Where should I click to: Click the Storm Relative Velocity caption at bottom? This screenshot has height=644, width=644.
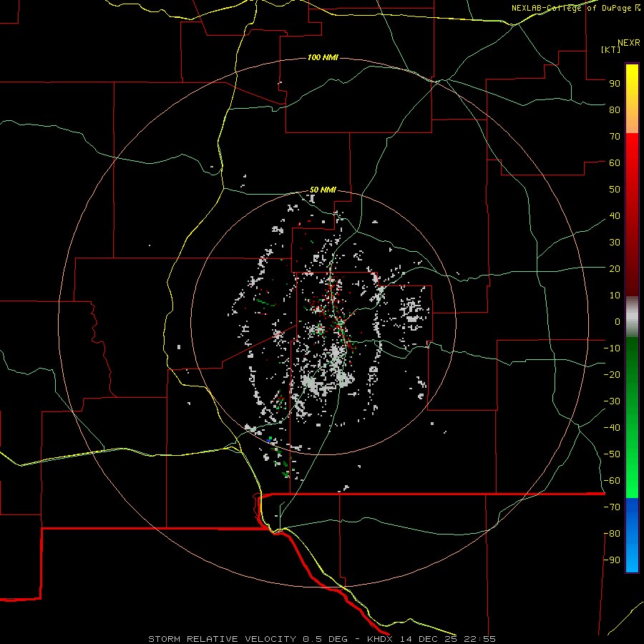click(321, 639)
